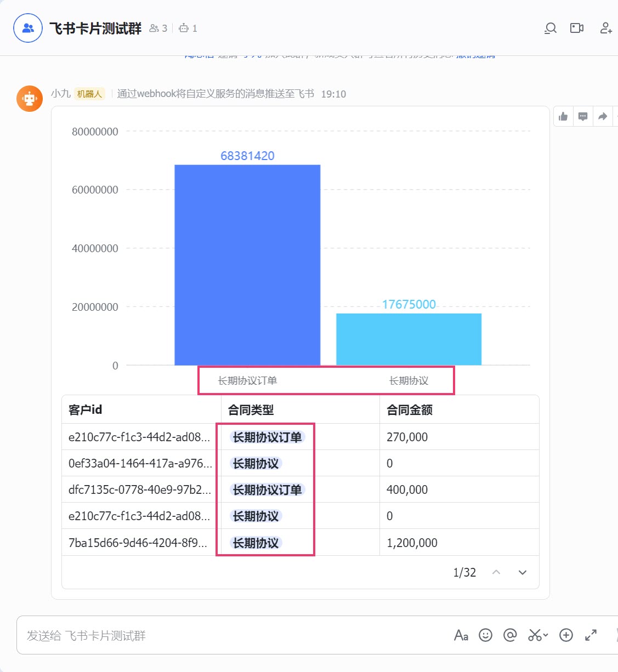Open text formatting Aa icon
The width and height of the screenshot is (618, 672).
(x=461, y=635)
